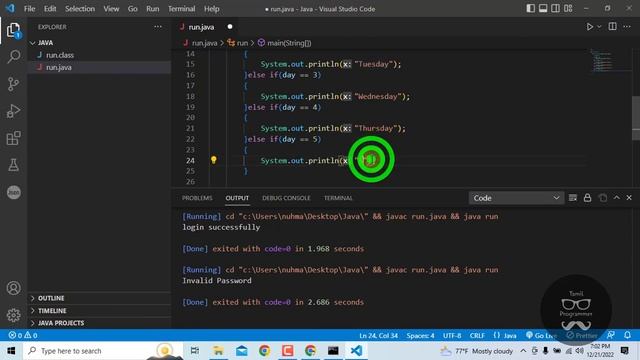Open the Run menu

pos(153,9)
